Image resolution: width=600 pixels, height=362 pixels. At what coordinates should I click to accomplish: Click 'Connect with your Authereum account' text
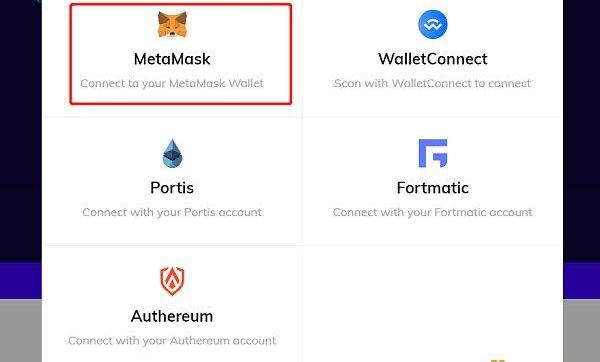(172, 341)
